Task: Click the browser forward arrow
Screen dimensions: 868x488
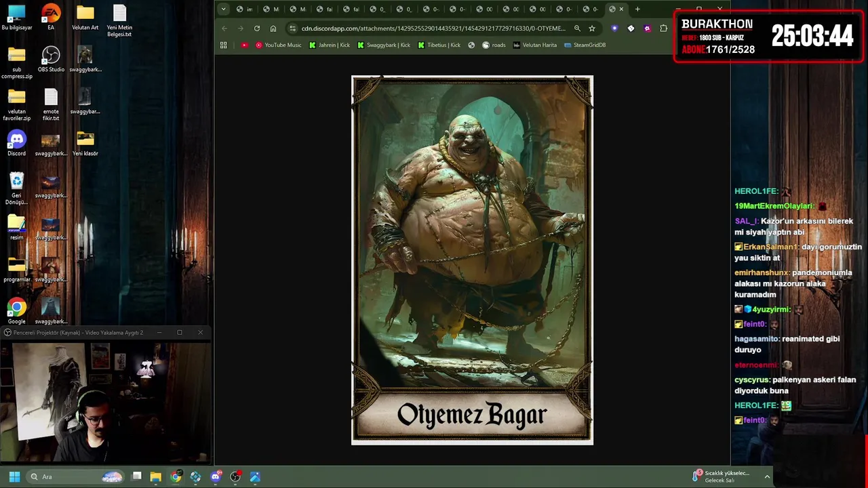Action: click(240, 28)
